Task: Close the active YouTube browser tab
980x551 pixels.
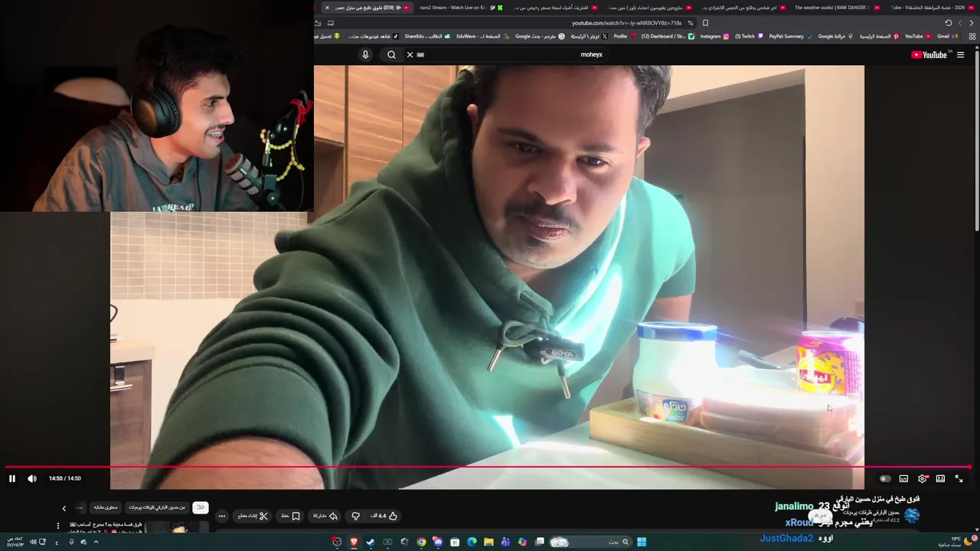Action: coord(327,8)
